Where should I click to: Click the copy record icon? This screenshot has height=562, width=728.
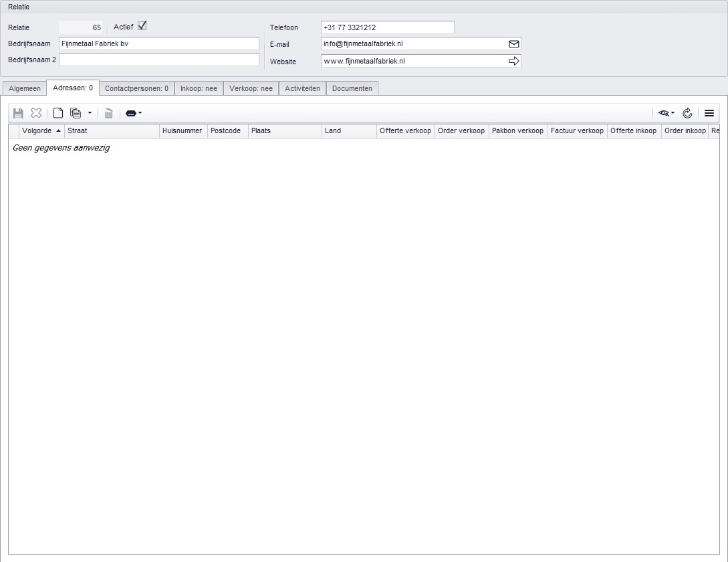click(76, 114)
